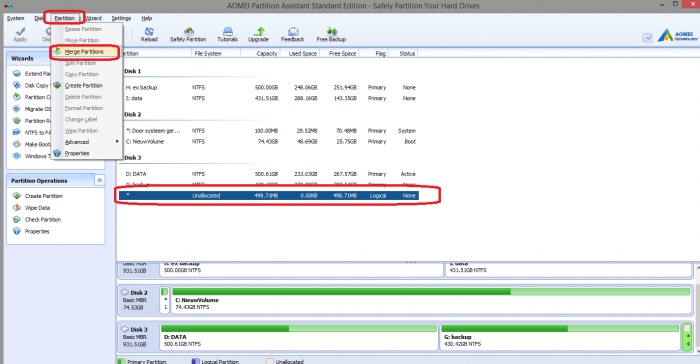
Task: Click small unallocated block at Disk 3 end
Action: 688,337
